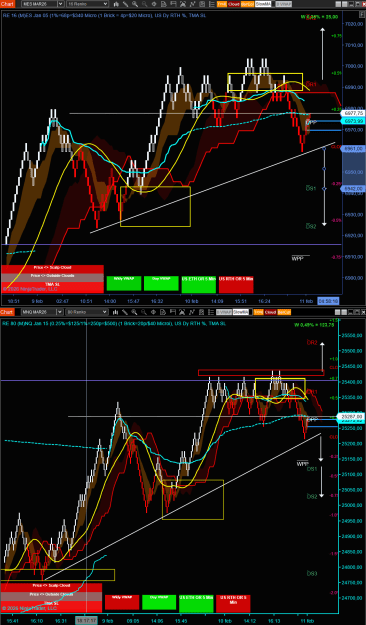Click zoom in magnifier in MNQ chart toolbar
The height and width of the screenshot is (625, 366).
135,312
